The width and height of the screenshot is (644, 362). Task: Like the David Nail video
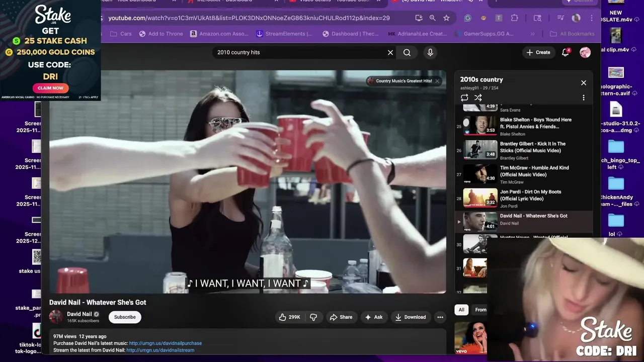coord(290,317)
